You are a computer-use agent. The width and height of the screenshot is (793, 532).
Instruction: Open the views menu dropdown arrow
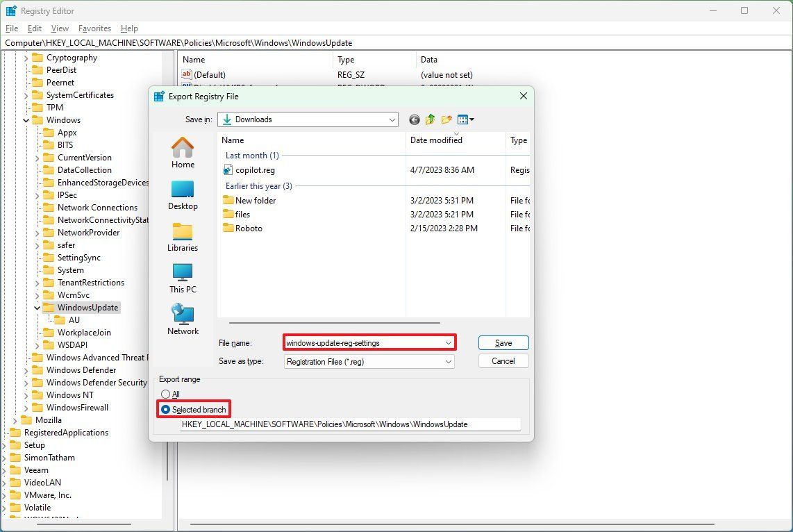pos(472,119)
